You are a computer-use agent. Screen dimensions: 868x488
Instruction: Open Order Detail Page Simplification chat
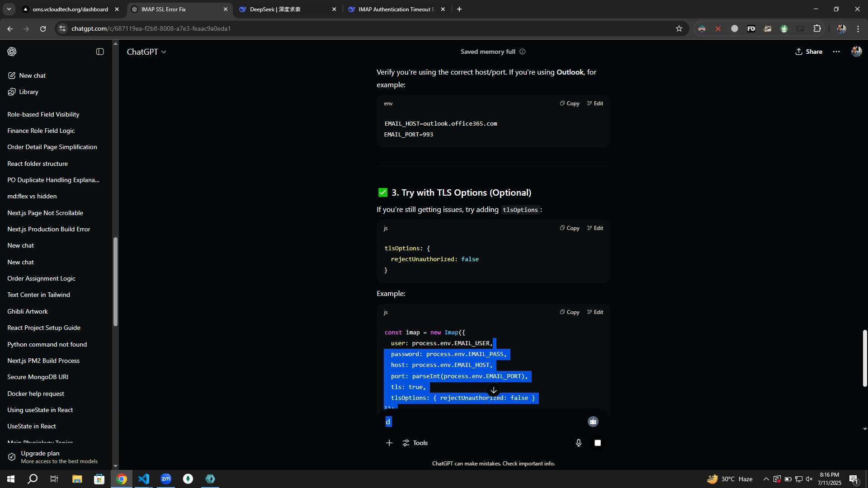click(x=52, y=147)
